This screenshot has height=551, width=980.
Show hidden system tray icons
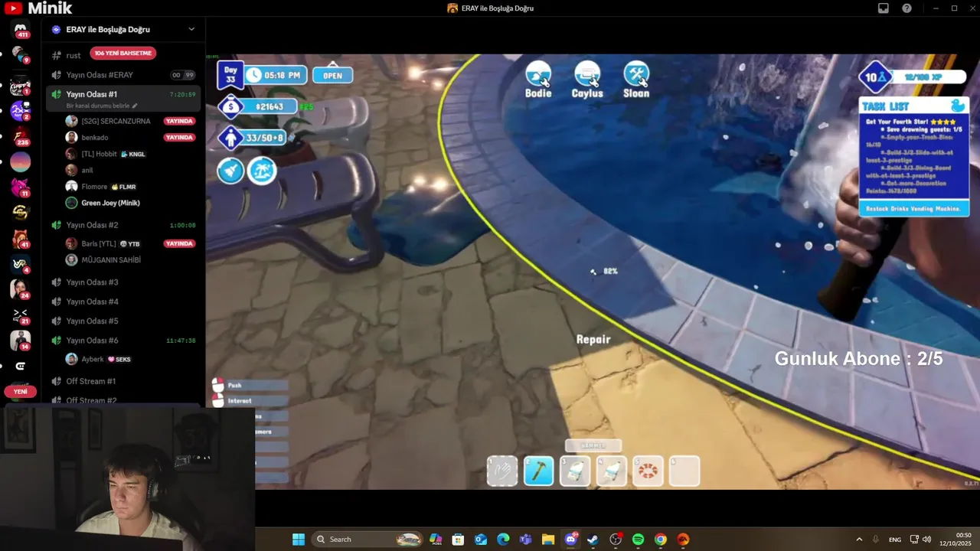tap(859, 540)
